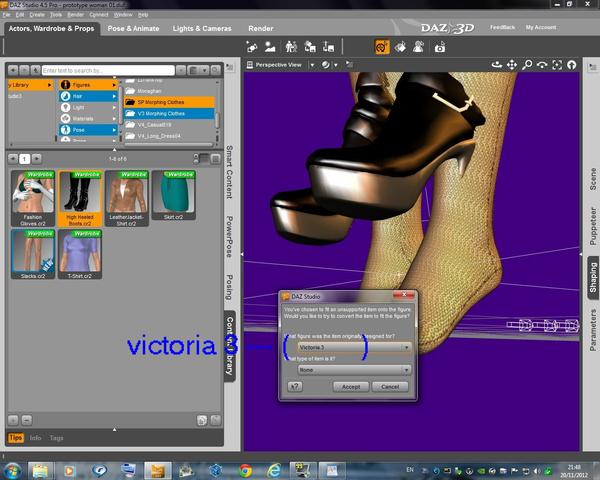Screen dimensions: 600x480
Task: Select the High Heeled Boots thumbnail
Action: tap(80, 199)
